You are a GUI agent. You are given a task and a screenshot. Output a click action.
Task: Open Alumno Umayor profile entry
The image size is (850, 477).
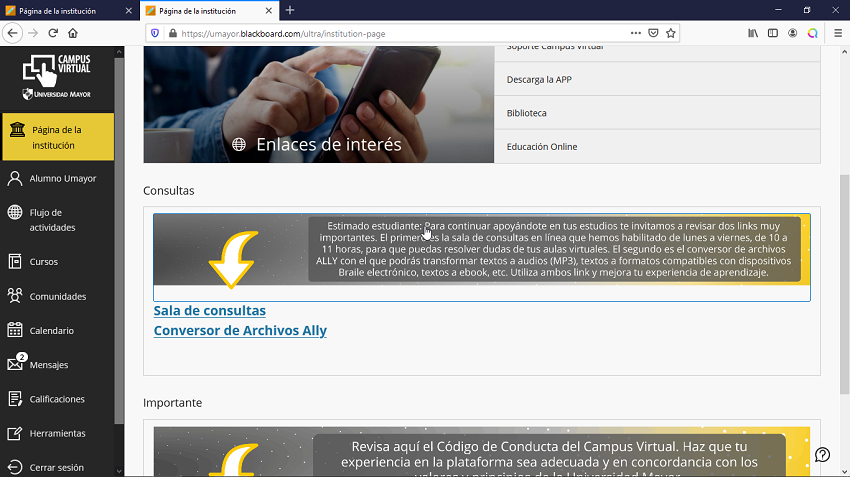pos(53,178)
